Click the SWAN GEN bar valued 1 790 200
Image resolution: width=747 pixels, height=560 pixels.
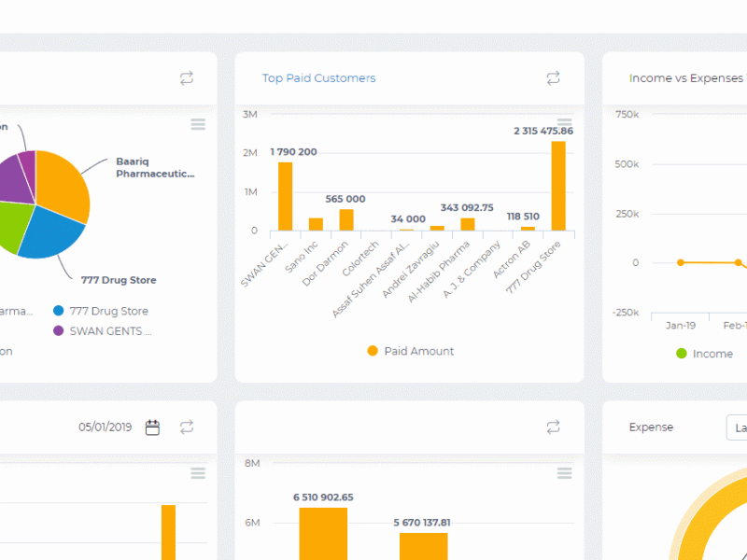tap(286, 196)
